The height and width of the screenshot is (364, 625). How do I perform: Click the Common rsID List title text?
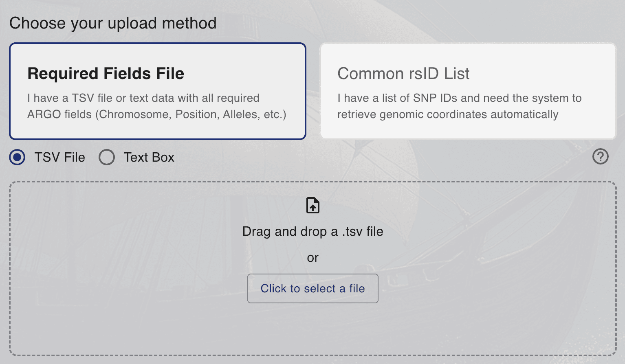pos(403,74)
